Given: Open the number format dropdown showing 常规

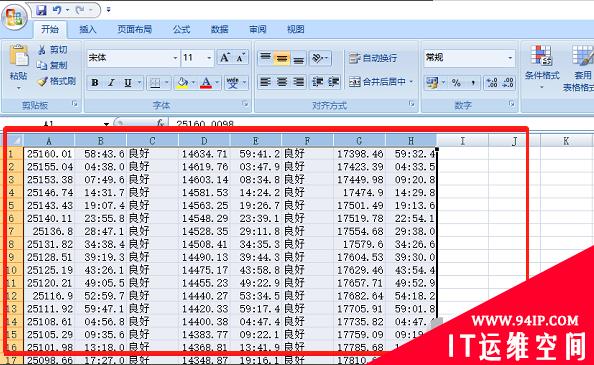Looking at the screenshot, I should [x=510, y=58].
